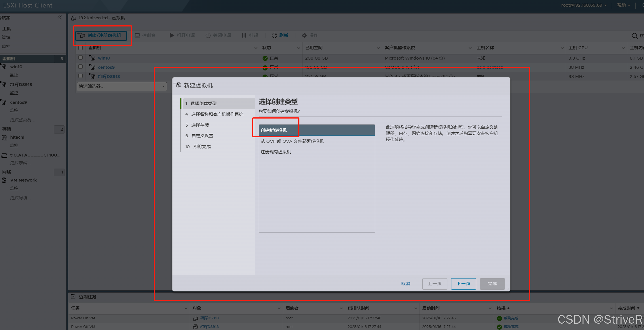Image resolution: width=644 pixels, height=330 pixels.
Task: Click the search magnifier icon
Action: 634,36
